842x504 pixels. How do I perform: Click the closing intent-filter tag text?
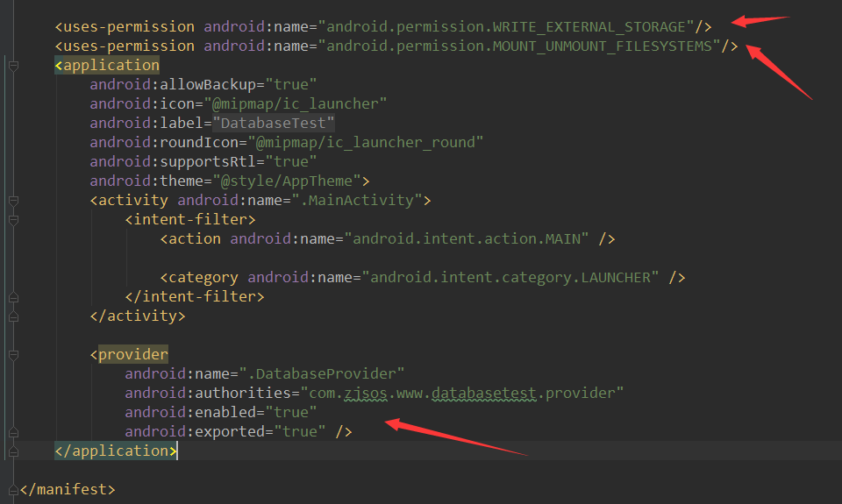195,297
